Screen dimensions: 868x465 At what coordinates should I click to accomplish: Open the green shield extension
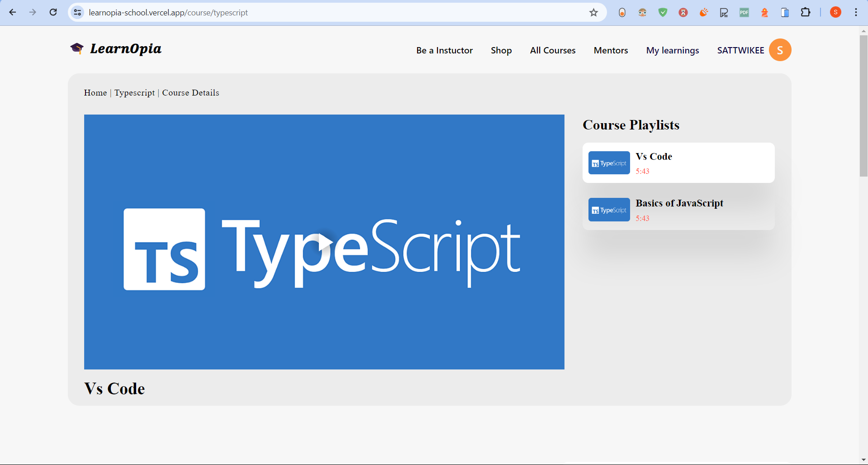663,12
